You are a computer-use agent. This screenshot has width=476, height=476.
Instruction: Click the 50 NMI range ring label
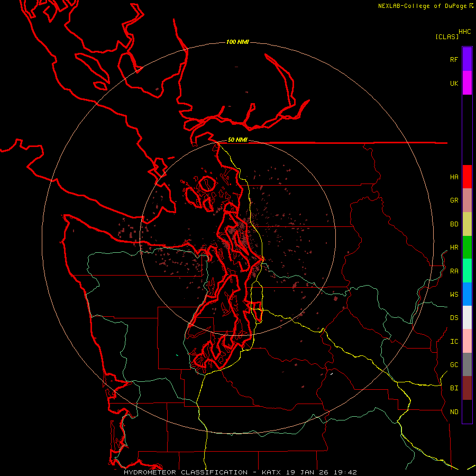(237, 140)
